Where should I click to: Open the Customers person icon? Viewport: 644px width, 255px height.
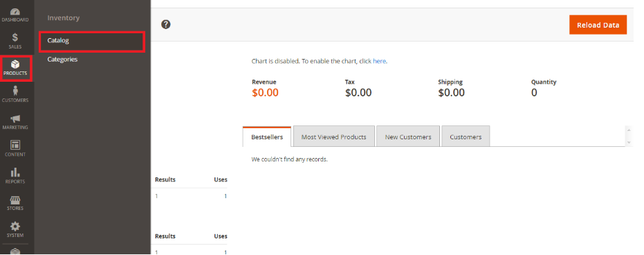coord(15,95)
